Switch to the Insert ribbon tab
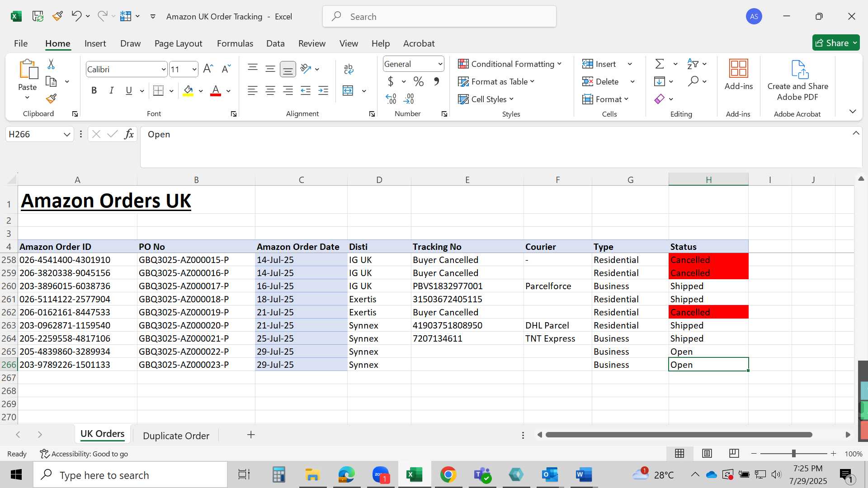Image resolution: width=868 pixels, height=488 pixels. tap(95, 43)
